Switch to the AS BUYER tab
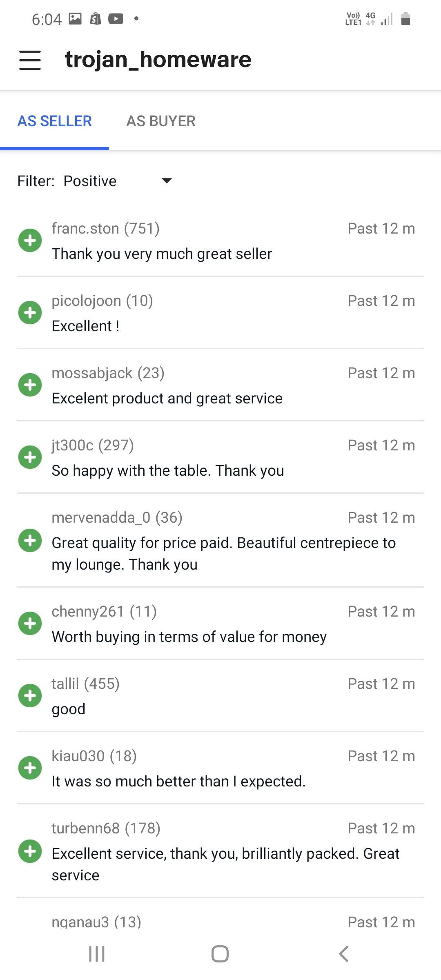This screenshot has width=441, height=980. click(161, 121)
